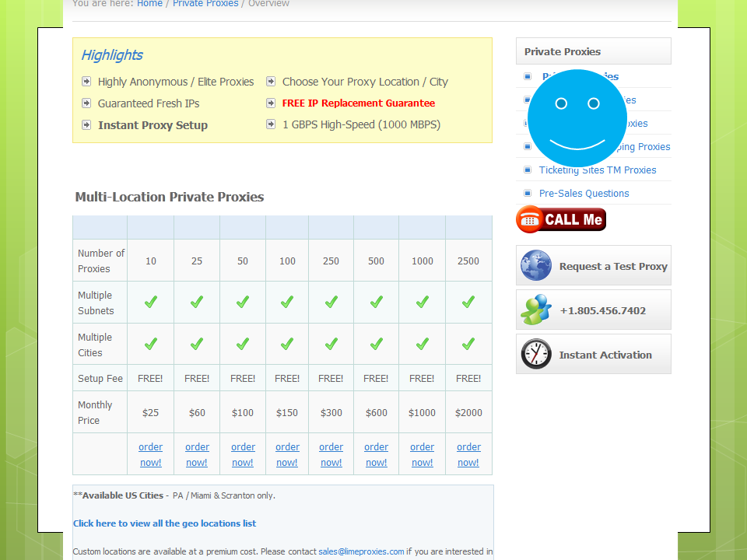Click the sales@limeproxies.com email link
The image size is (747, 560).
[x=361, y=551]
